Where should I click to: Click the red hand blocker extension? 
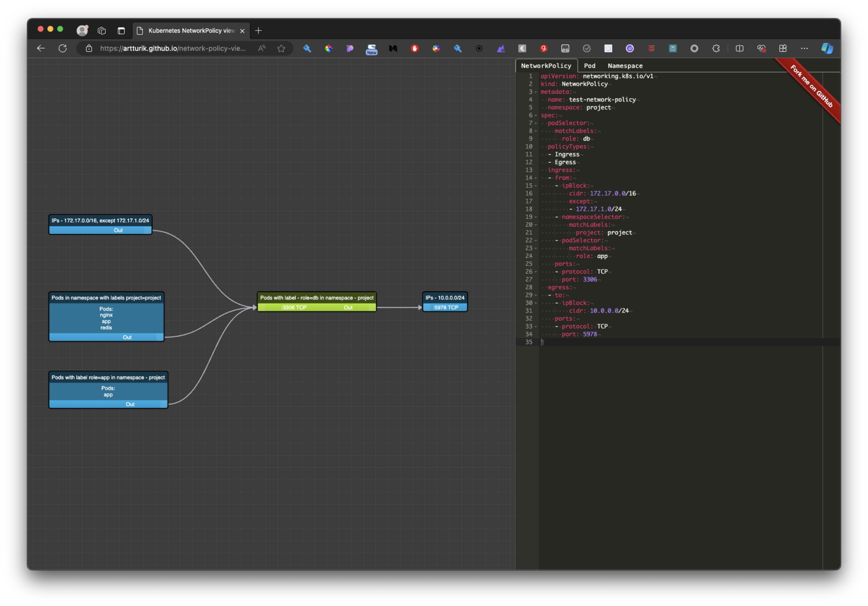tap(415, 48)
